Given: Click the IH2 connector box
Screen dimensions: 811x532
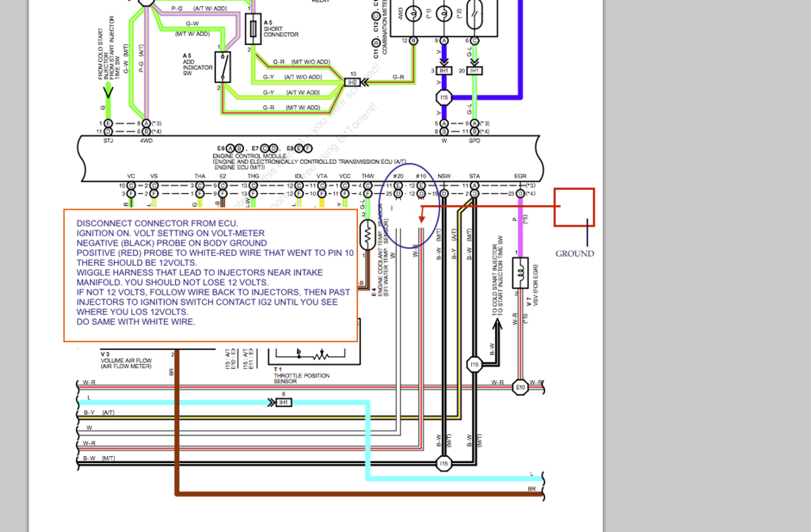Looking at the screenshot, I should tap(352, 82).
